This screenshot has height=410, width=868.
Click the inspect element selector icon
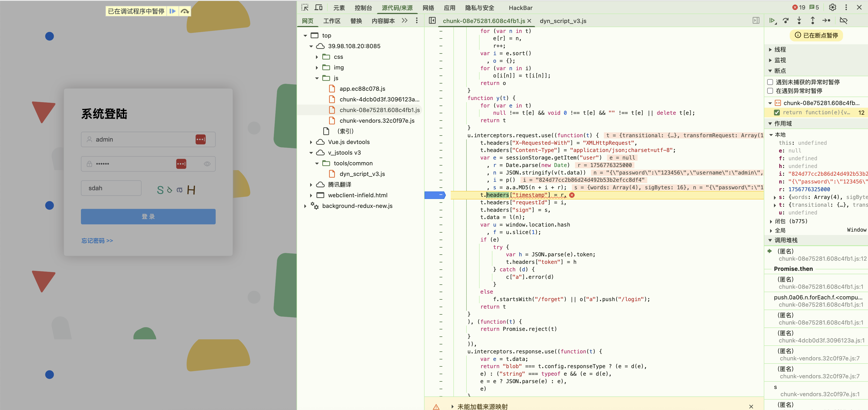point(305,8)
